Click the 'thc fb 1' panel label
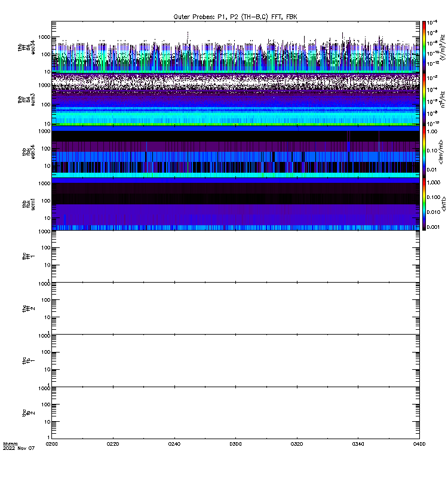Image resolution: width=448 pixels, height=478 pixels. coord(29,361)
